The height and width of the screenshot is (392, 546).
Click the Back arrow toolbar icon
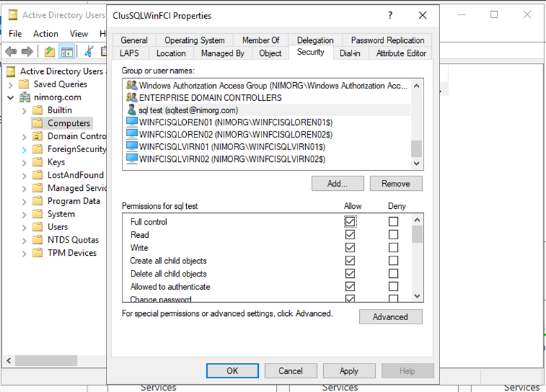coord(11,52)
